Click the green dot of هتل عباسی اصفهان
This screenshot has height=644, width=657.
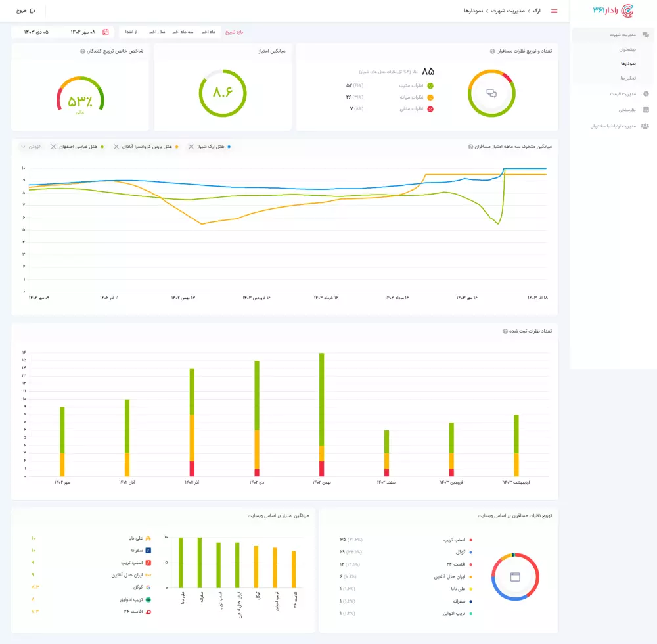point(102,147)
